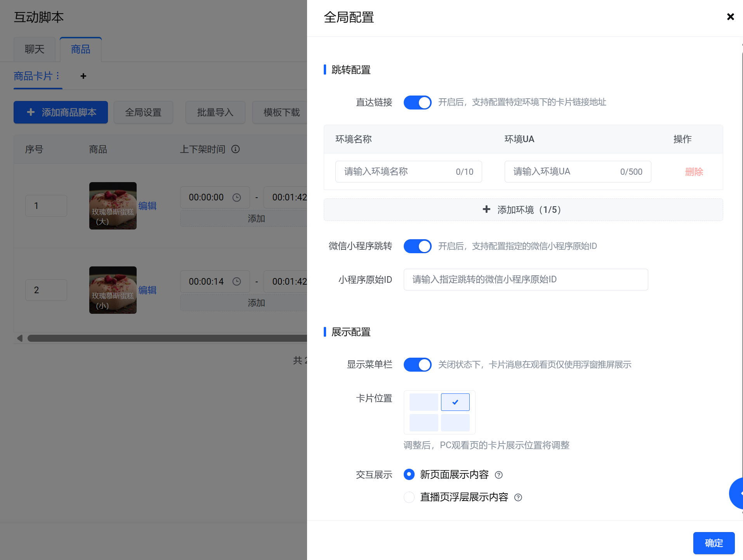Select the bottom-right card position
743x560 pixels.
coord(455,423)
